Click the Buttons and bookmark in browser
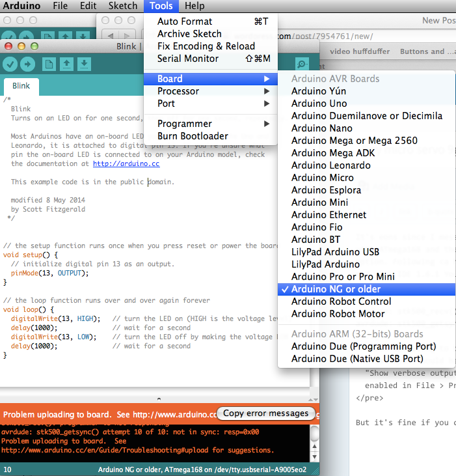Viewport: 456px width, 476px height. pos(427,51)
